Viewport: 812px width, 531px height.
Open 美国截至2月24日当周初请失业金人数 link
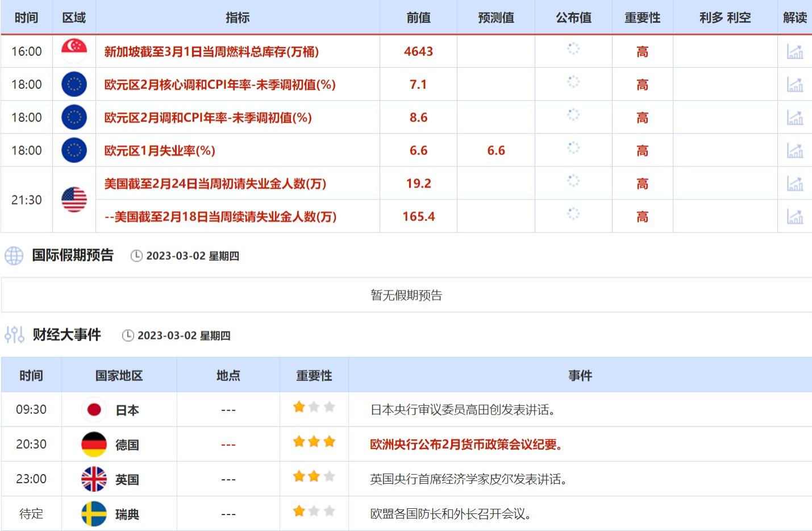point(215,184)
